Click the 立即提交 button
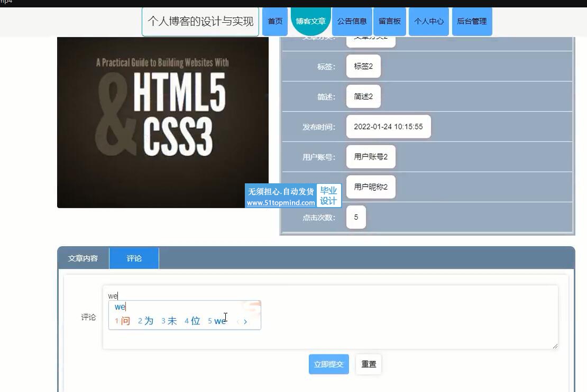 [329, 364]
